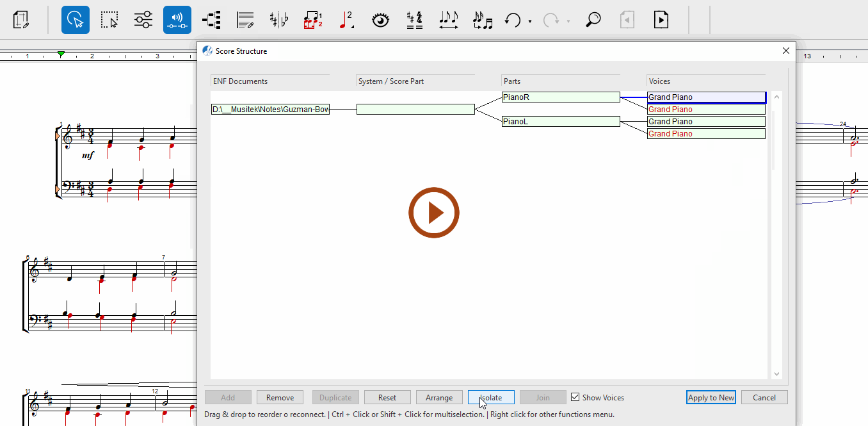Uncheck the Show Voices checkbox
The image size is (868, 426).
pyautogui.click(x=575, y=397)
